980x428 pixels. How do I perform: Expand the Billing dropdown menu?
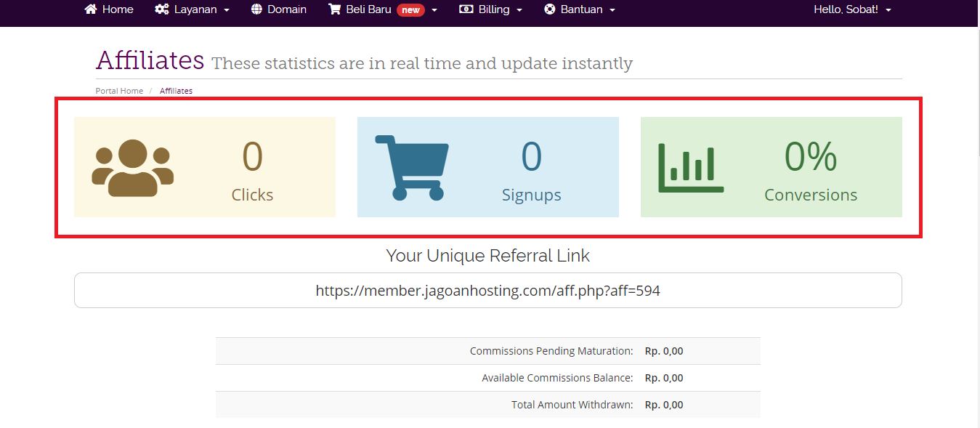[x=490, y=9]
